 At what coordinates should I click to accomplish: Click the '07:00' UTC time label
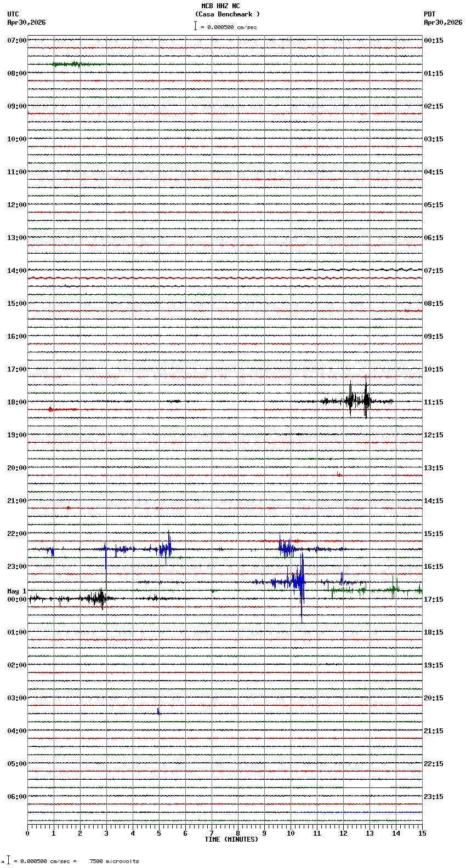(x=17, y=41)
